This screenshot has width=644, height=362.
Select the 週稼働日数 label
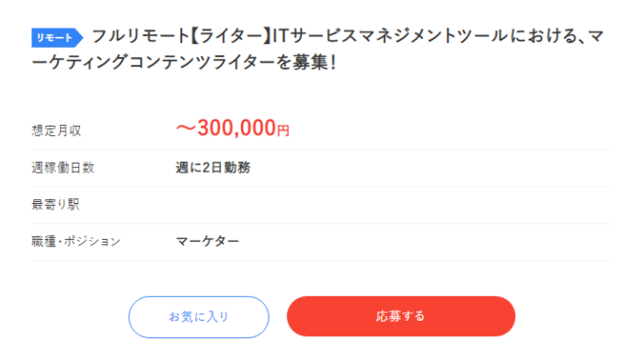63,167
